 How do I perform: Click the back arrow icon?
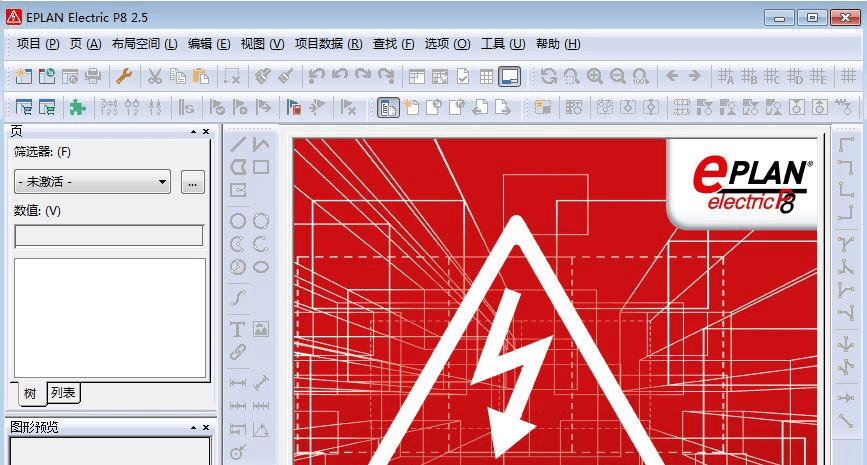point(672,76)
